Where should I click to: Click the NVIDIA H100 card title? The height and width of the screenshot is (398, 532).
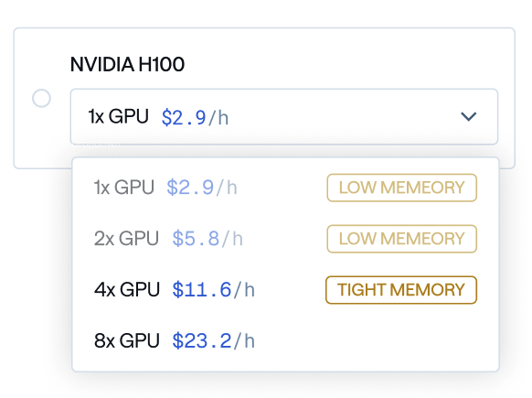click(127, 64)
